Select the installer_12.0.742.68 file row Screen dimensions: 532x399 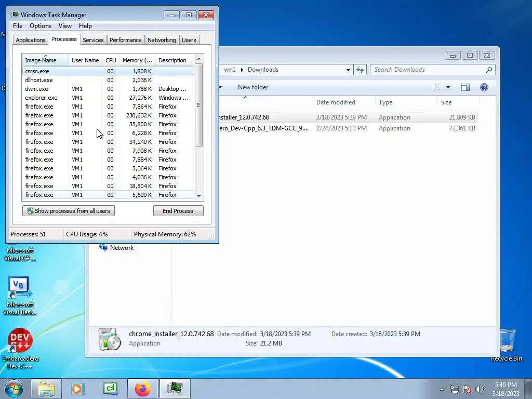click(x=348, y=117)
